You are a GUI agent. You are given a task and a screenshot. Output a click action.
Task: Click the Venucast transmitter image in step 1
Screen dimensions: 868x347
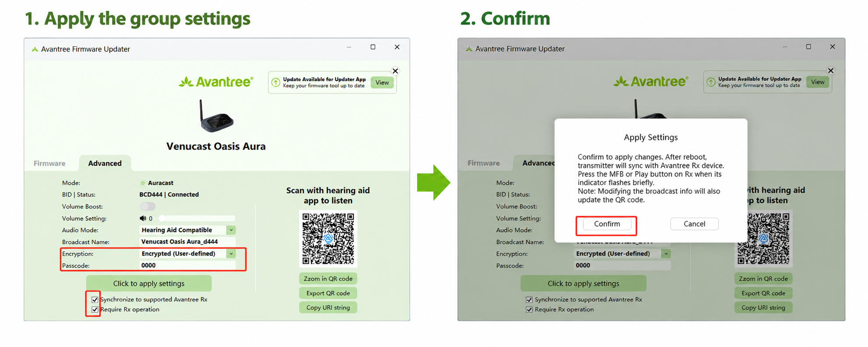point(216,116)
